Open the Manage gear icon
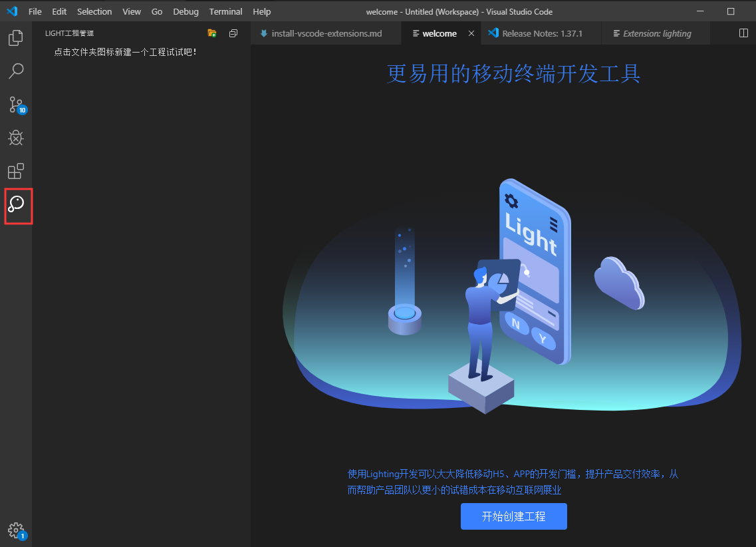The width and height of the screenshot is (756, 547). pos(16,530)
